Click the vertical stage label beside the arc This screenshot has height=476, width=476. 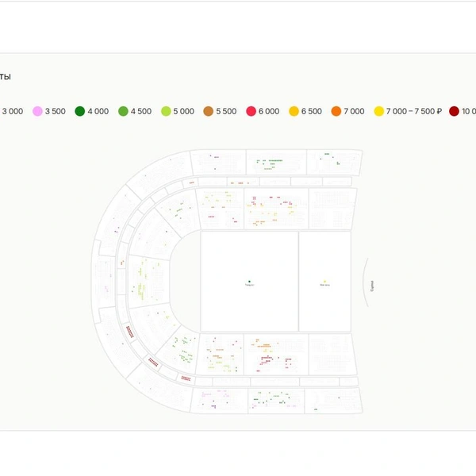coord(373,284)
